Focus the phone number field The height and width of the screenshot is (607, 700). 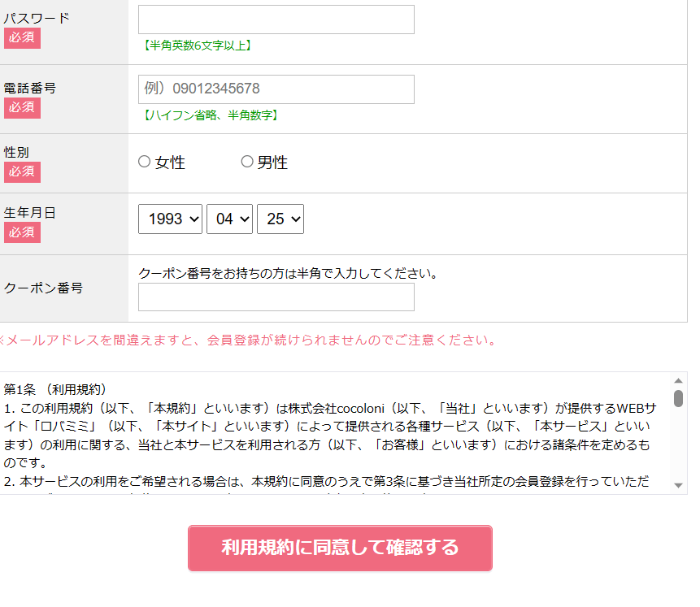276,89
